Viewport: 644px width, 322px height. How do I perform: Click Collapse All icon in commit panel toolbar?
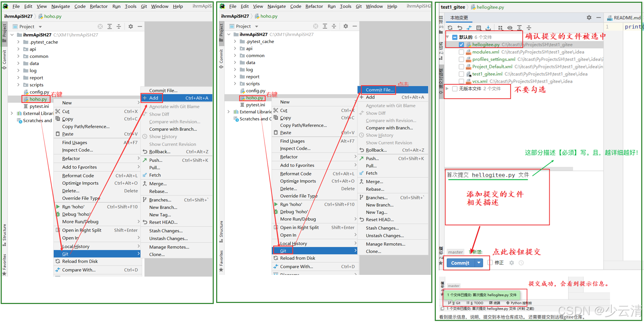[x=529, y=28]
